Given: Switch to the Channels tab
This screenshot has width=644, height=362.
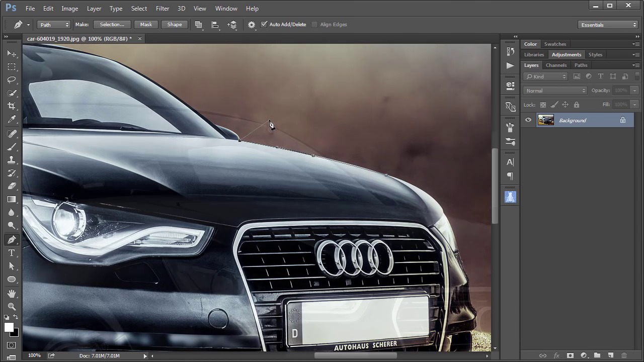Looking at the screenshot, I should click(x=556, y=65).
